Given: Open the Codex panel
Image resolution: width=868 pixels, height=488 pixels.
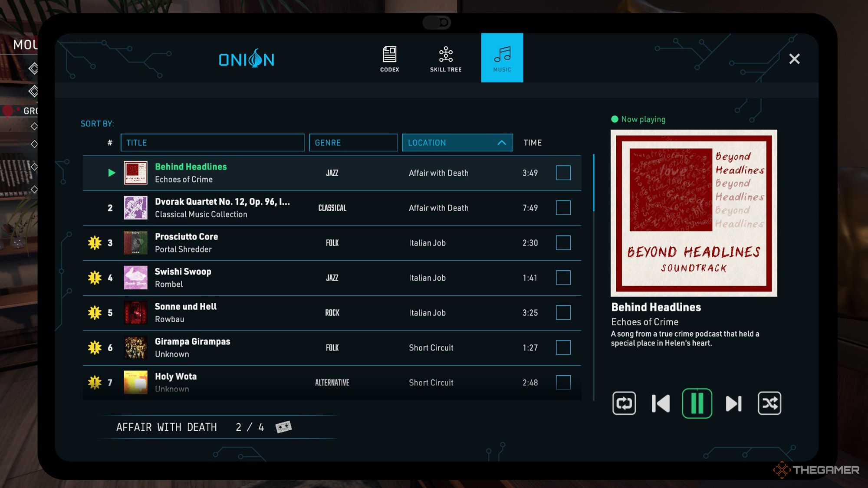Looking at the screenshot, I should pyautogui.click(x=389, y=58).
